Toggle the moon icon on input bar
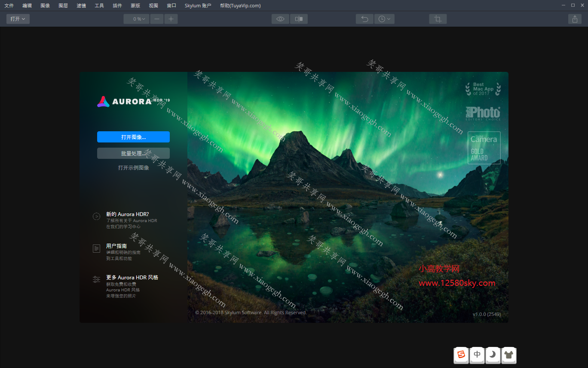This screenshot has height=368, width=588. [x=493, y=355]
